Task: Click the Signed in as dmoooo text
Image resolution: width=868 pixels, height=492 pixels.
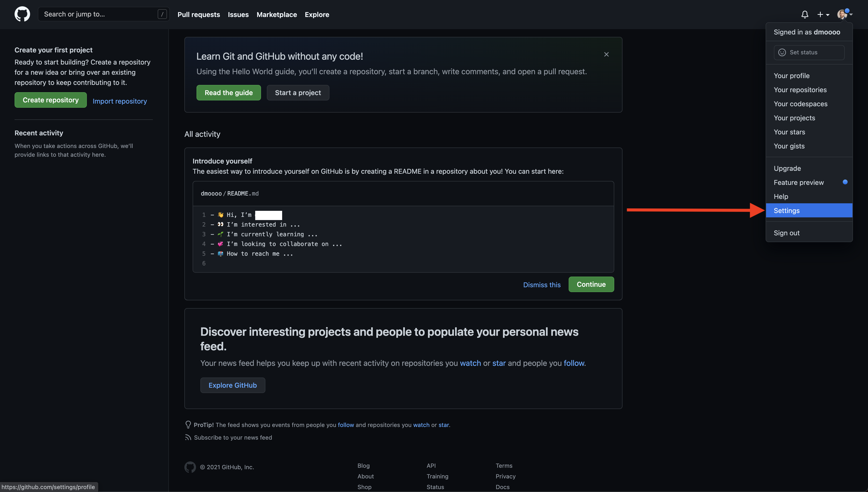Action: (x=807, y=32)
